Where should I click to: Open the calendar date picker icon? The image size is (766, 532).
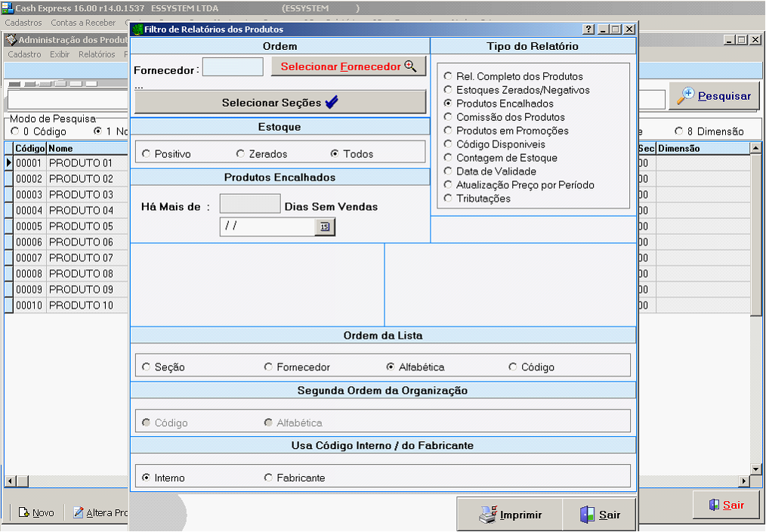click(x=324, y=227)
